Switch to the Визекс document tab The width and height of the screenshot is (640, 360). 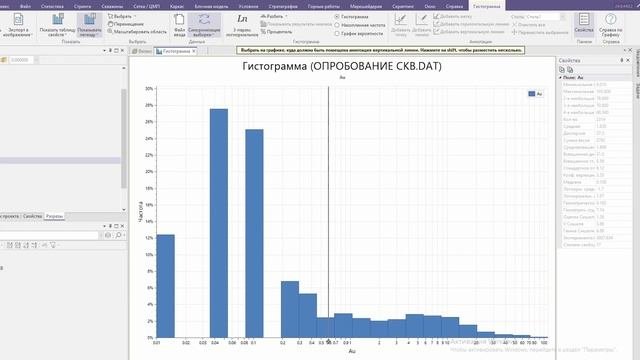142,51
